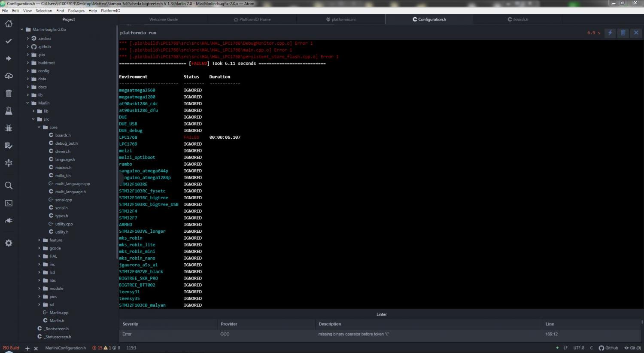Toggle the build panel icon in sidebar
Screen dimensions: 644x353
(9, 163)
